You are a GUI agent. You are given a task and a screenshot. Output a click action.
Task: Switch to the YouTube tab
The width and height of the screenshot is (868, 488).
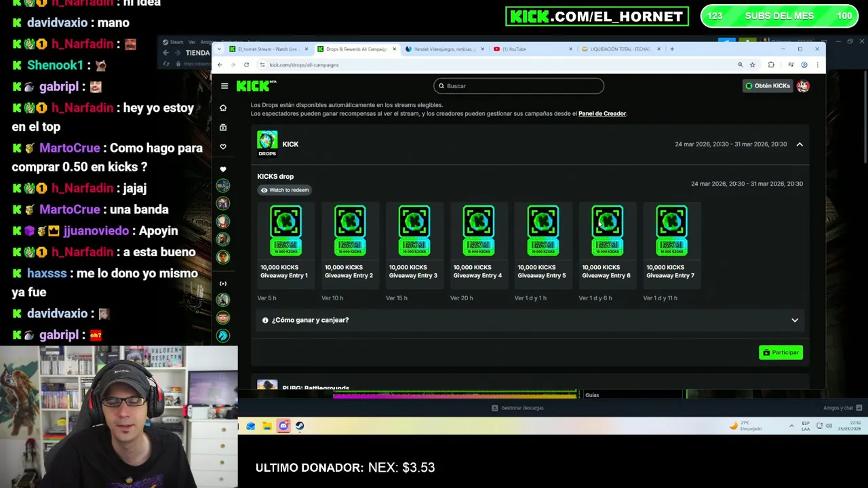point(533,49)
